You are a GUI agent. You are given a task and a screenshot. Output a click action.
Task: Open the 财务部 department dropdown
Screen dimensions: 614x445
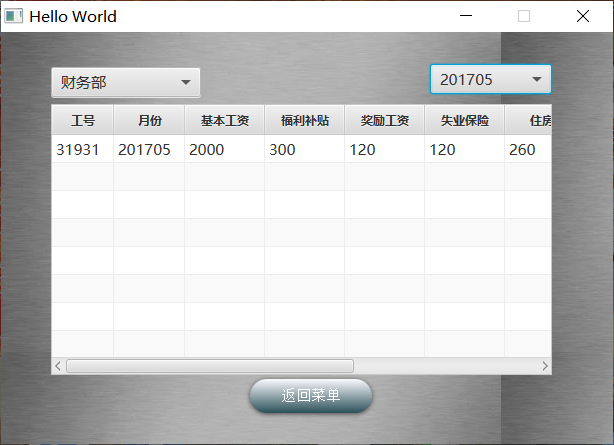pos(125,83)
